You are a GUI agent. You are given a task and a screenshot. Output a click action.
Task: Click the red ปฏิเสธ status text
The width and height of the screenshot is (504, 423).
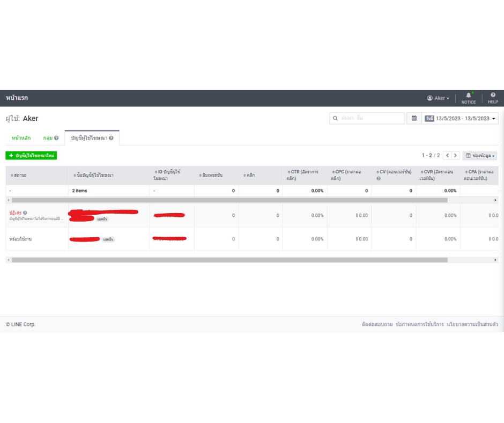click(16, 213)
